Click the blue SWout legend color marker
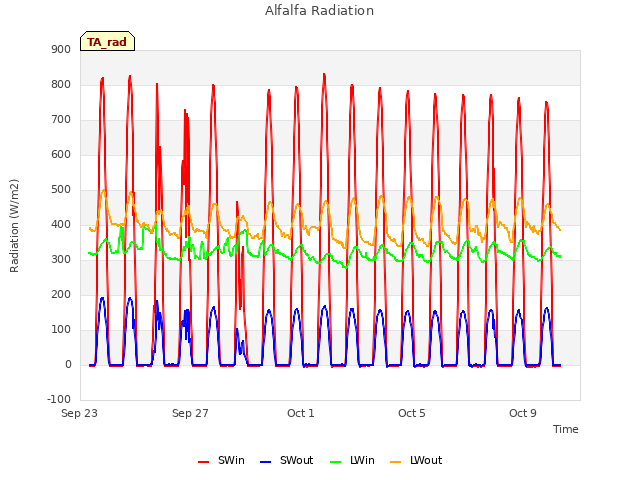The height and width of the screenshot is (480, 640). click(x=265, y=462)
